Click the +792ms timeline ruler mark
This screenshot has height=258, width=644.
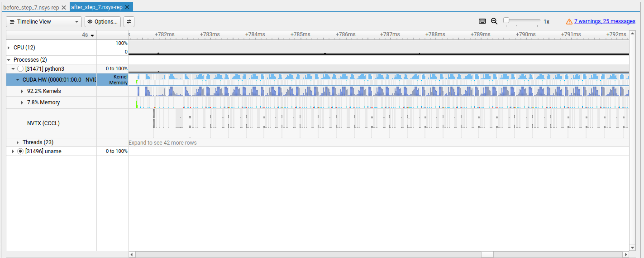pyautogui.click(x=616, y=34)
